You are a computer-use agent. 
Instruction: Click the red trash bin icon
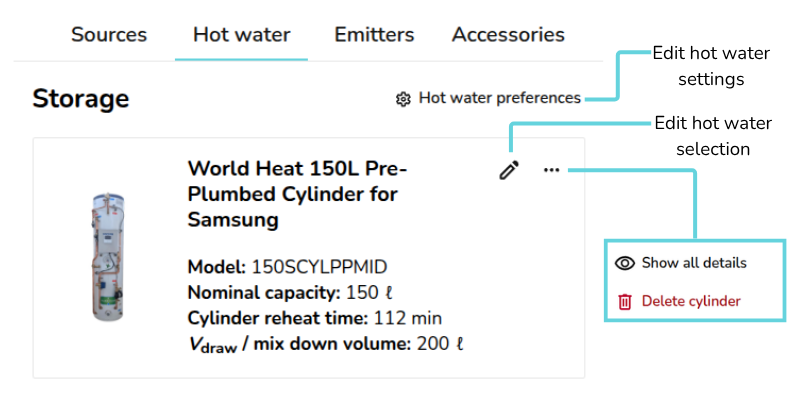click(625, 301)
